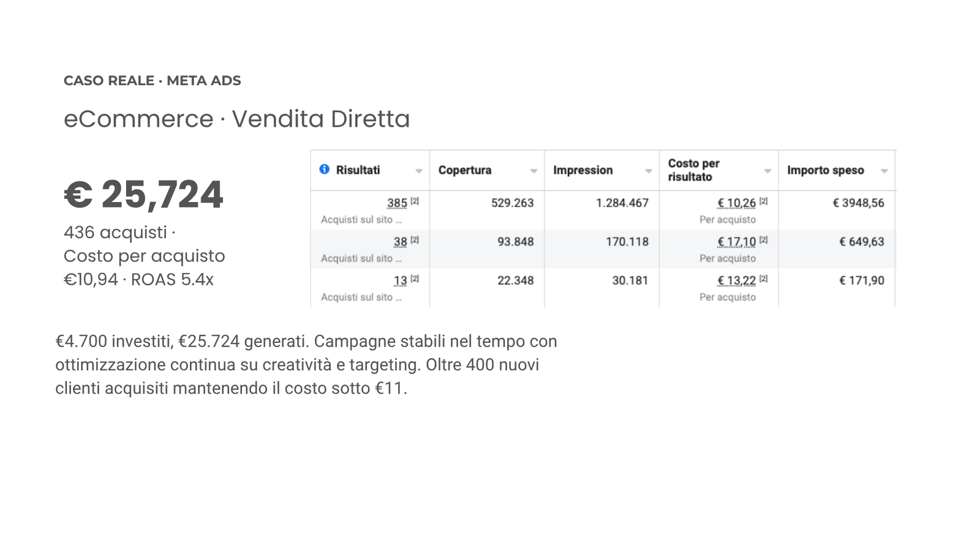Screen dimensions: 980x551
Task: Select the 13 results value link
Action: point(400,280)
